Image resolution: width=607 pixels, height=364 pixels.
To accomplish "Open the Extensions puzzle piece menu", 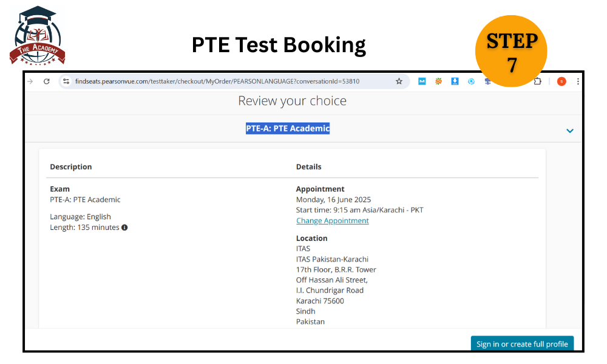I will tap(537, 81).
